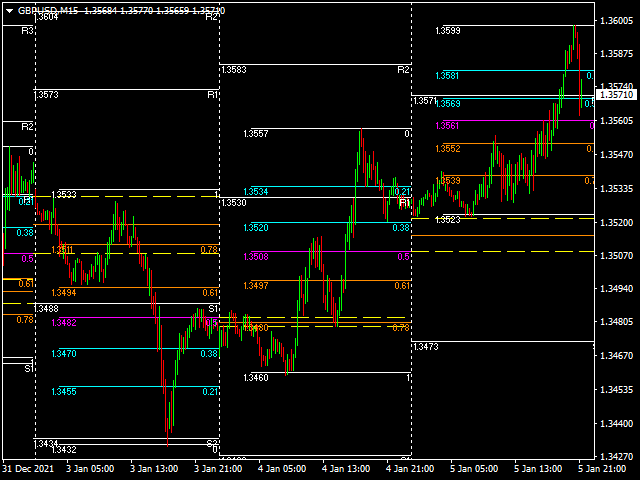Click the triangle icon beside GBPUSD,M15 title
The width and height of the screenshot is (640, 480).
click(9, 10)
